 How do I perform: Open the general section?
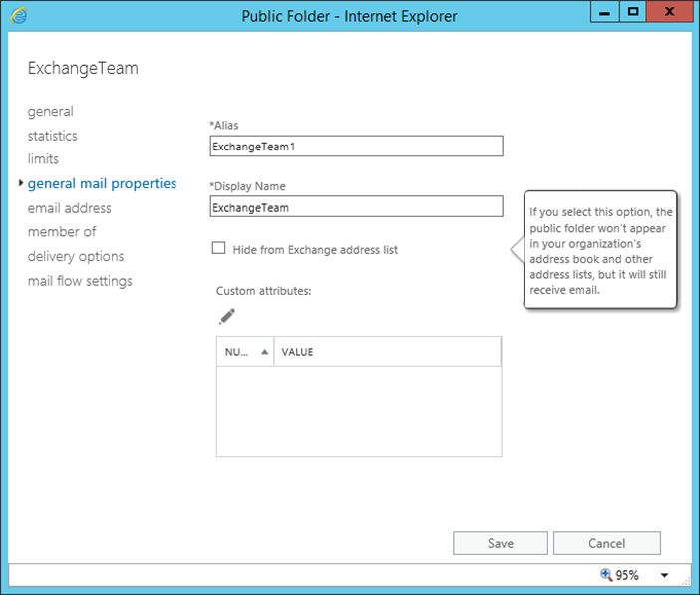[x=51, y=112]
